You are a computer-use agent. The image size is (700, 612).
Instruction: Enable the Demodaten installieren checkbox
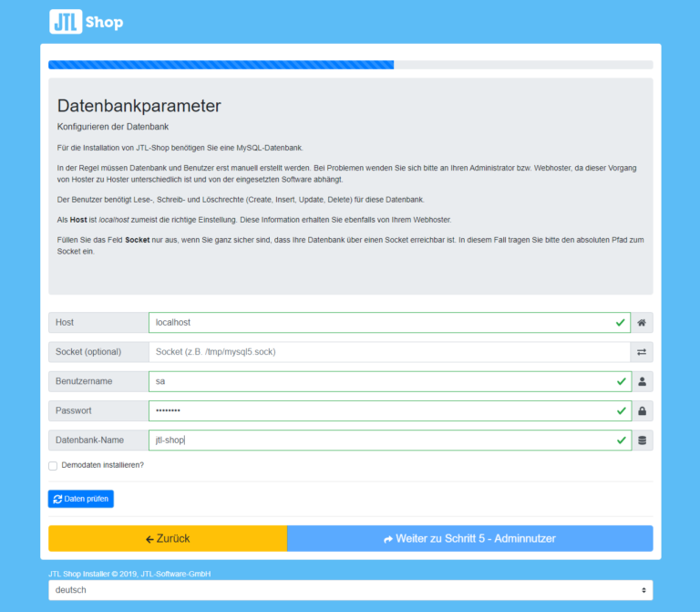pos(53,465)
